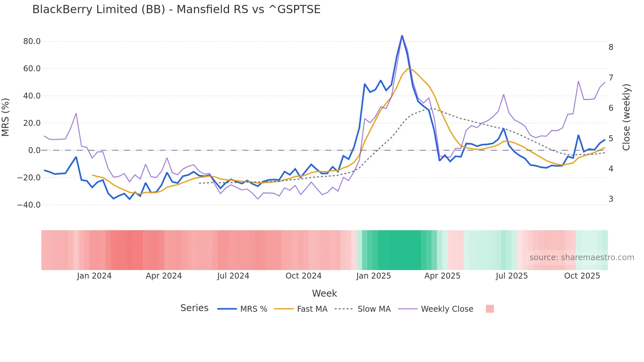Click the −20.0 left axis label
644x362 pixels.
29,178
